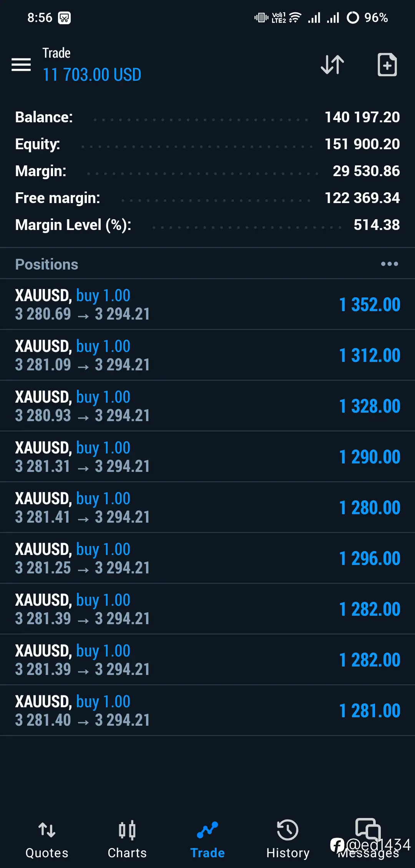This screenshot has height=868, width=415.
Task: Tap the battery indicator in status bar
Action: (367, 17)
